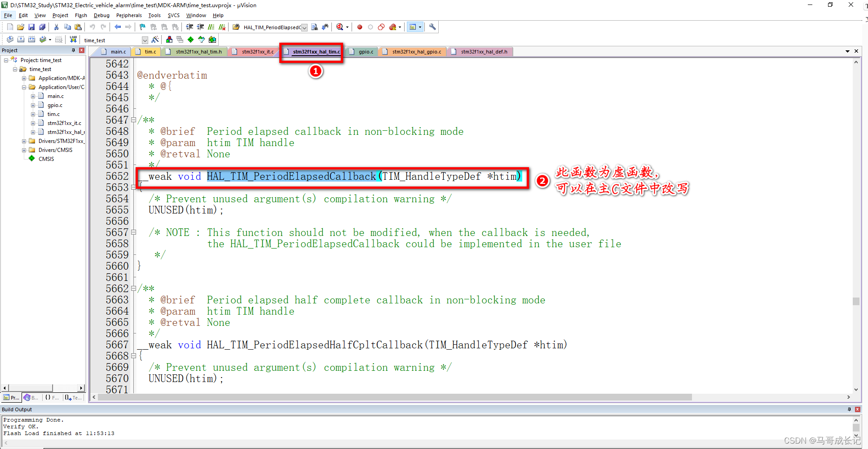The height and width of the screenshot is (449, 868).
Task: Expand Drivers/STM32F1xx group in tree
Action: pyautogui.click(x=24, y=141)
